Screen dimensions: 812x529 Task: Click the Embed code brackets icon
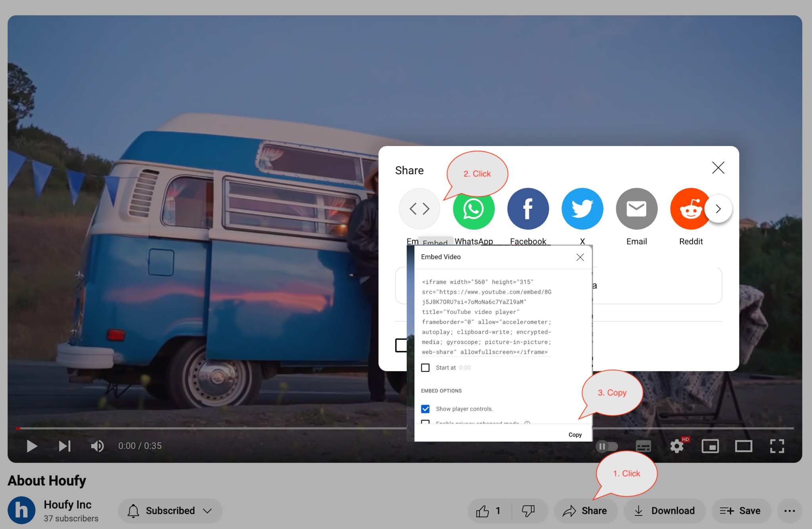[419, 209]
